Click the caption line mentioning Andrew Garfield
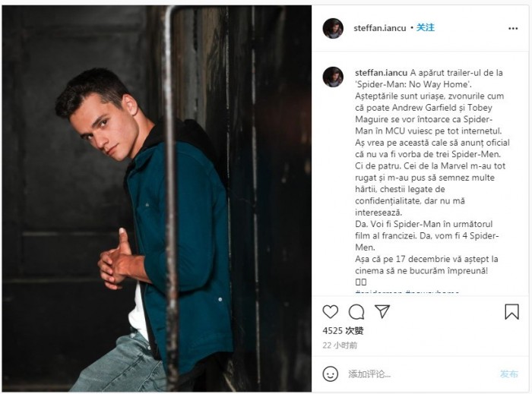 [x=419, y=108]
